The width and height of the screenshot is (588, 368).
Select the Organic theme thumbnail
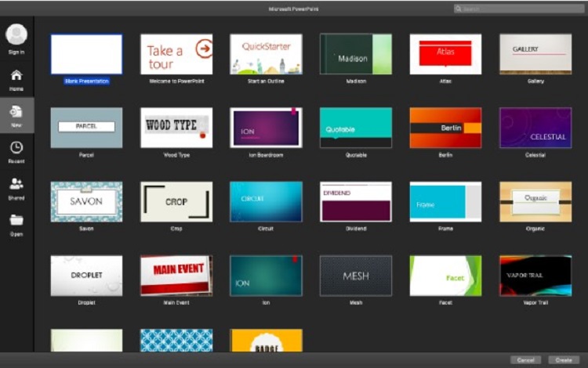click(535, 202)
